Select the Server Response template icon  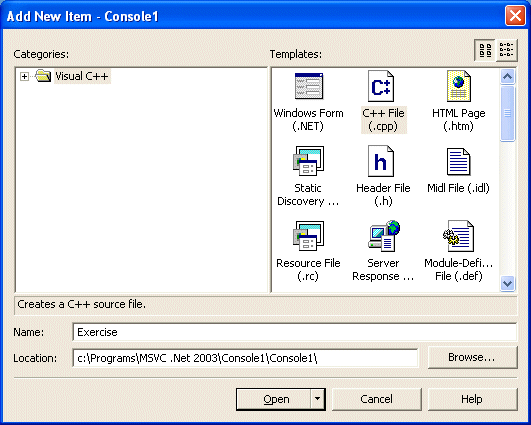coord(384,236)
